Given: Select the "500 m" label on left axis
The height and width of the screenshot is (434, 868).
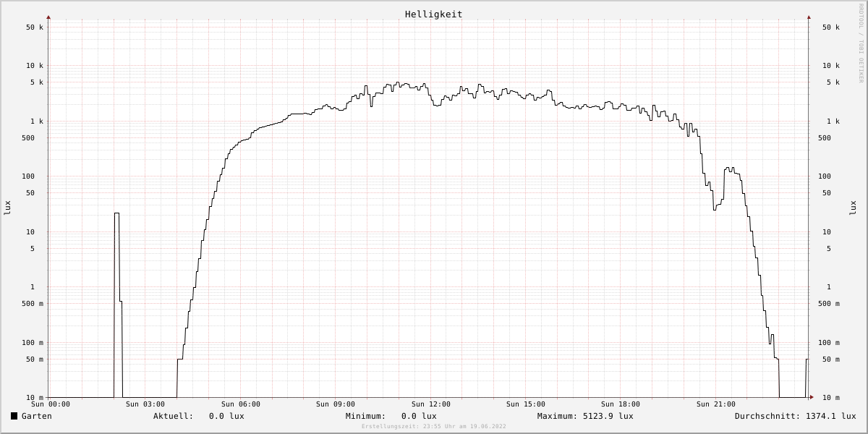Looking at the screenshot, I should click(x=33, y=304).
